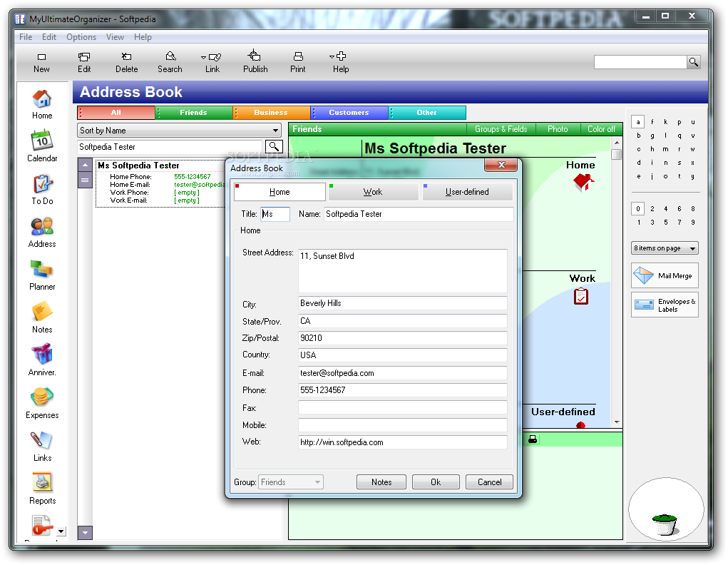Click the recycle bin icon
The height and width of the screenshot is (565, 728).
click(x=665, y=524)
